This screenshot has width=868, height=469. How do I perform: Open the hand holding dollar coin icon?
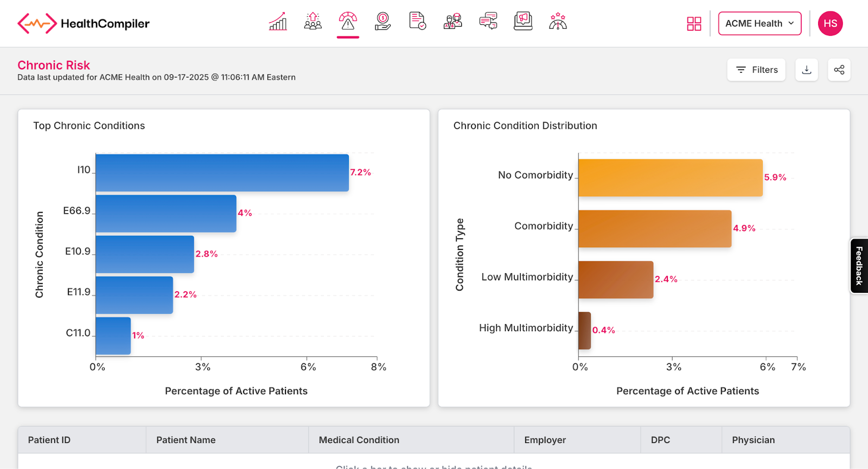tap(382, 22)
